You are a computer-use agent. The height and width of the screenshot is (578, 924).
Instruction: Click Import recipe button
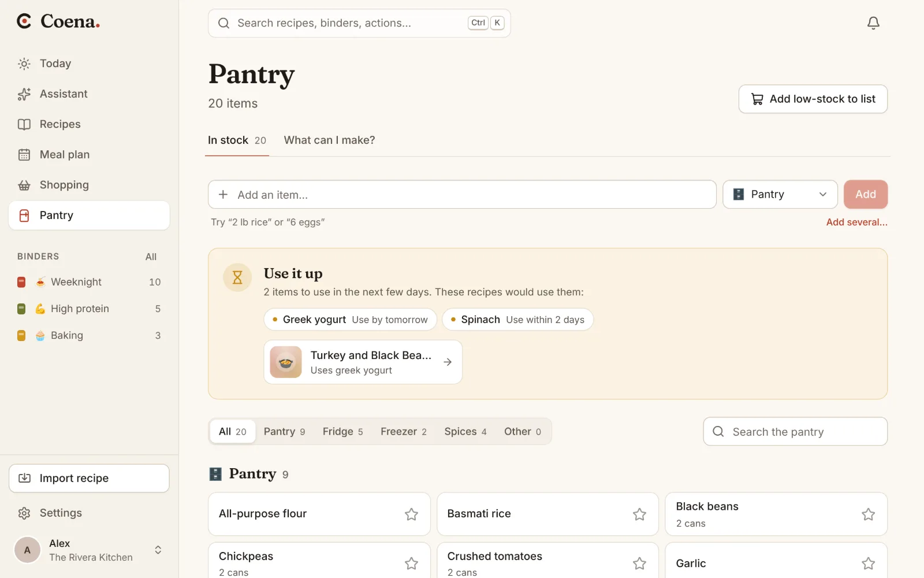(x=89, y=478)
